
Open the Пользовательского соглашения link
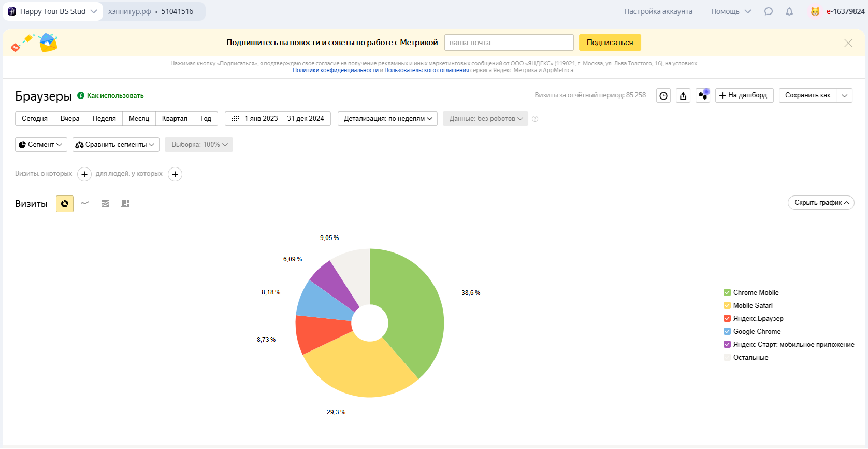tap(427, 71)
